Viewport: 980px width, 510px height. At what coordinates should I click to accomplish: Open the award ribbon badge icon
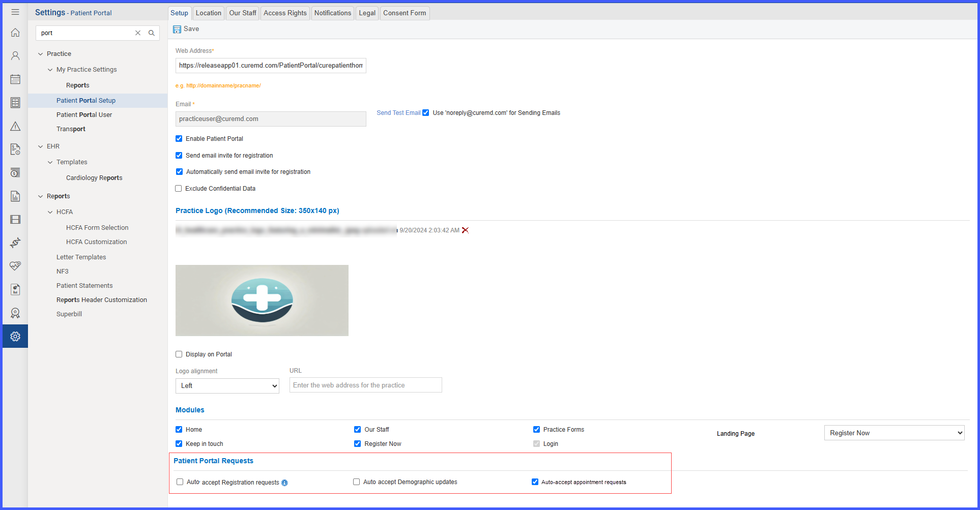pos(15,313)
